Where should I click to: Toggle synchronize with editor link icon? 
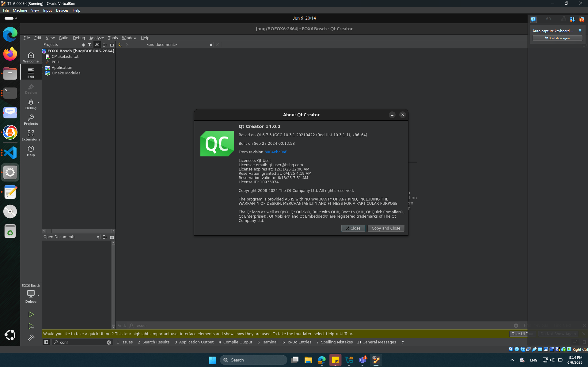coord(97,45)
